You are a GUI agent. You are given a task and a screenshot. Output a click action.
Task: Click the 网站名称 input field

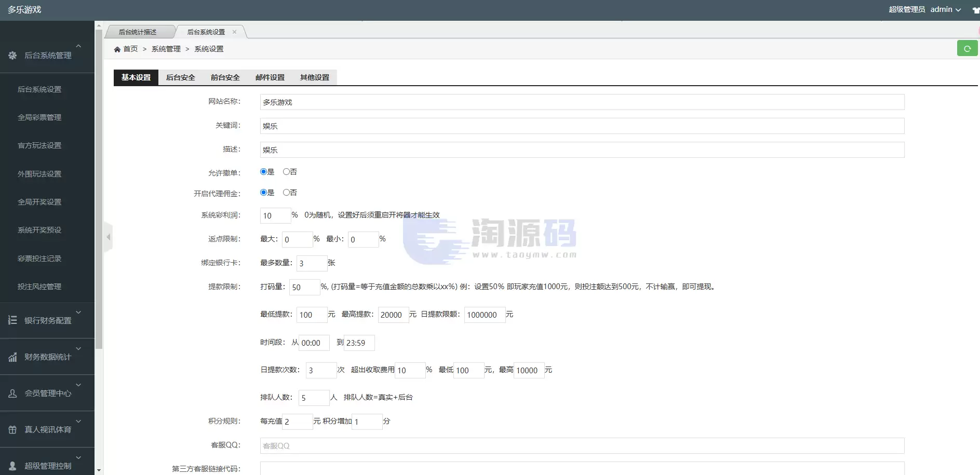coord(582,102)
